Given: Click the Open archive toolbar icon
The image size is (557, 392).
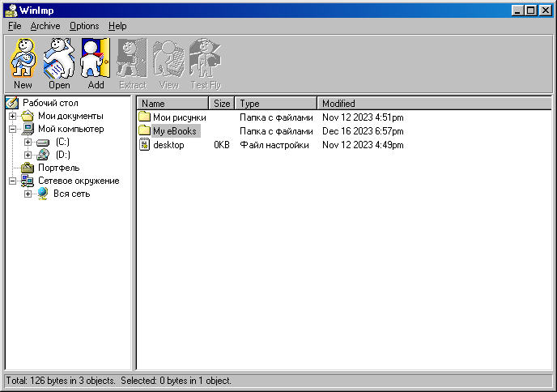Looking at the screenshot, I should coord(59,58).
